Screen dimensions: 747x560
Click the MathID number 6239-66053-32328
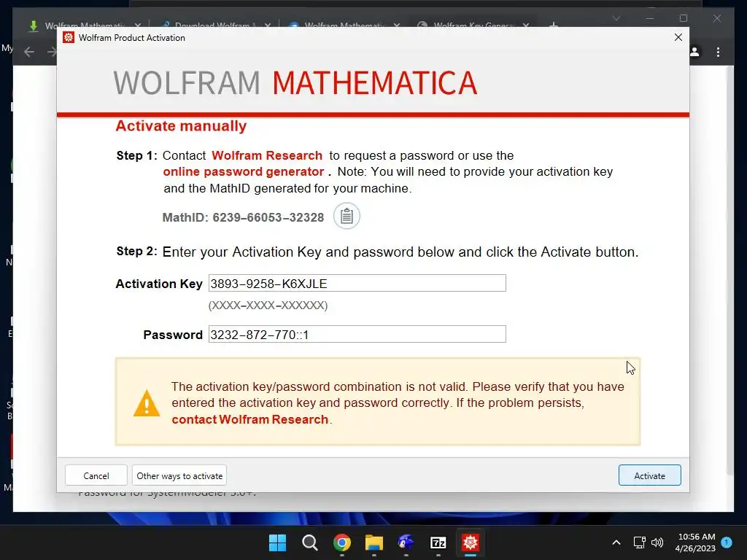268,217
